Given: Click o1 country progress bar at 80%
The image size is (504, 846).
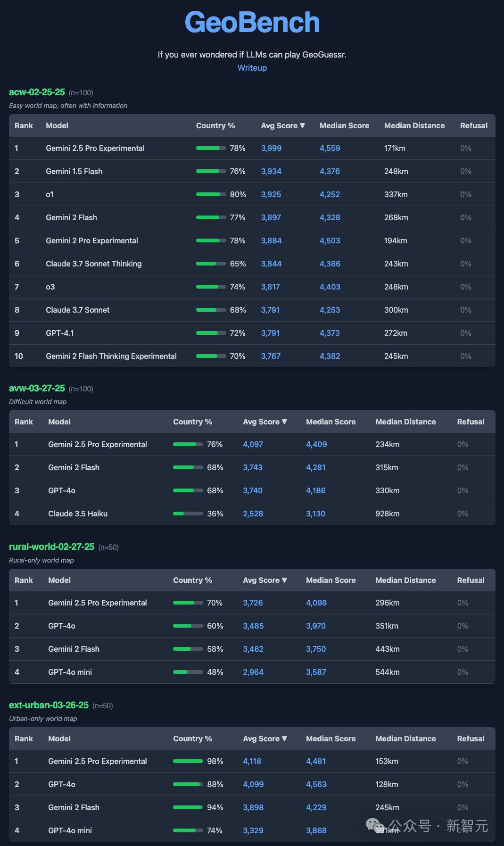Looking at the screenshot, I should [x=211, y=194].
